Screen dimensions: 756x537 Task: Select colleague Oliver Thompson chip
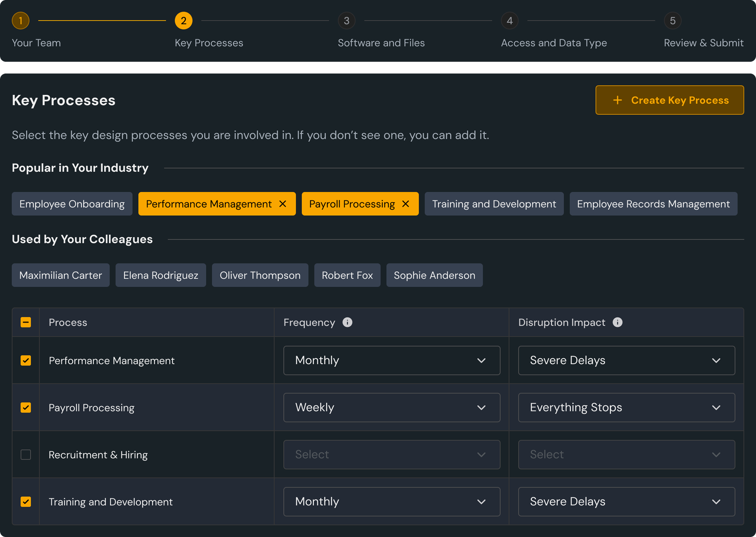pyautogui.click(x=260, y=275)
